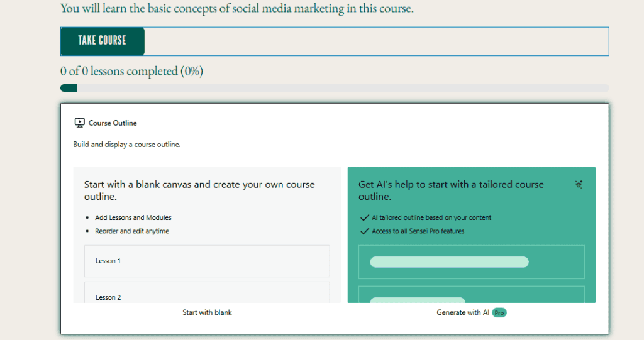Click checkmark next to AI tailored outline

coord(364,217)
